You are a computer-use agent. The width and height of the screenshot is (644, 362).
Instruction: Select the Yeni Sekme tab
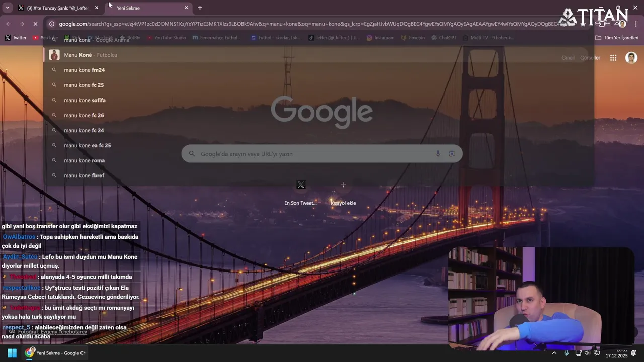[148, 8]
